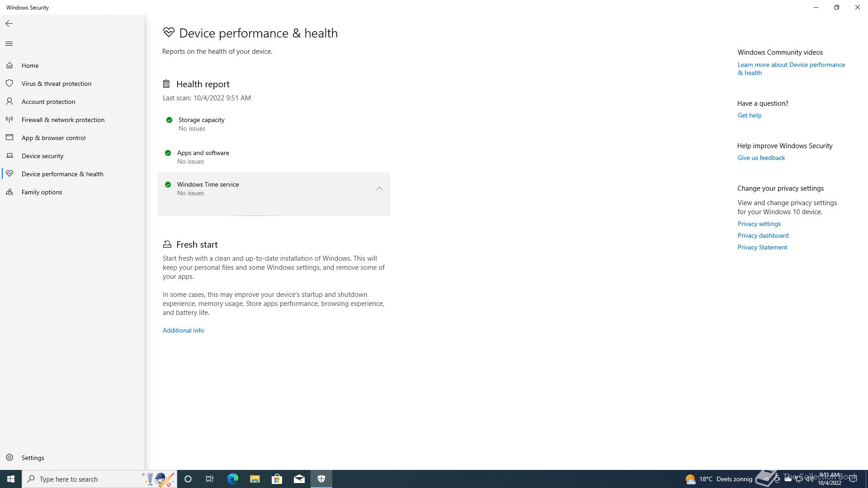
Task: Open Settings at bottom of sidebar
Action: (72, 458)
